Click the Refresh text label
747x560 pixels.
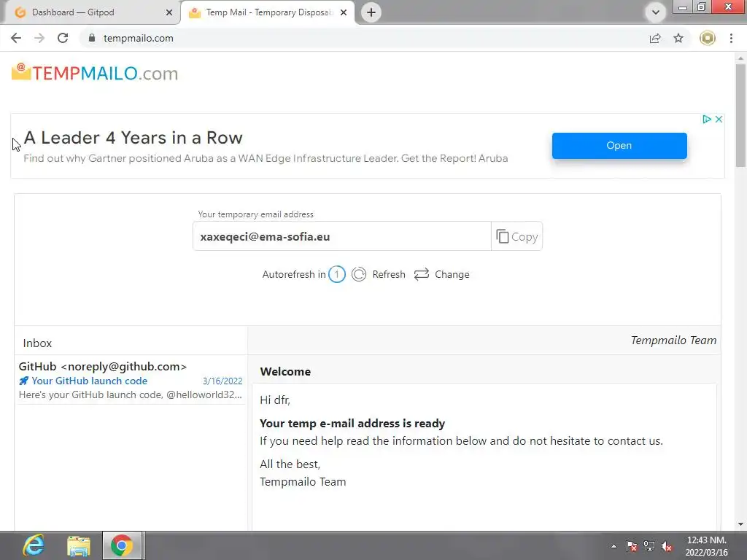389,274
